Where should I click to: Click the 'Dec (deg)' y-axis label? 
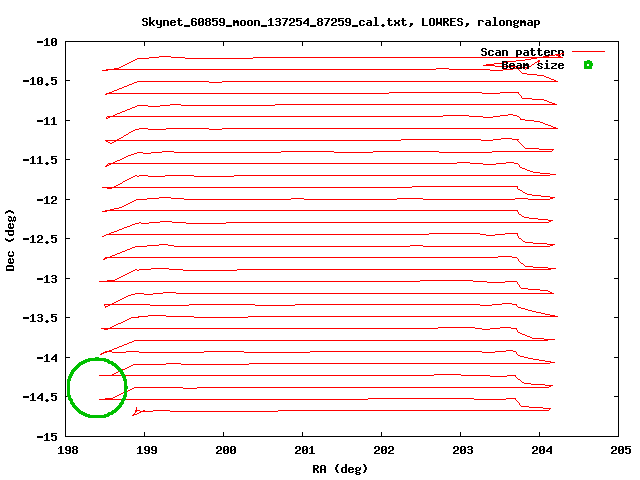[x=10, y=240]
